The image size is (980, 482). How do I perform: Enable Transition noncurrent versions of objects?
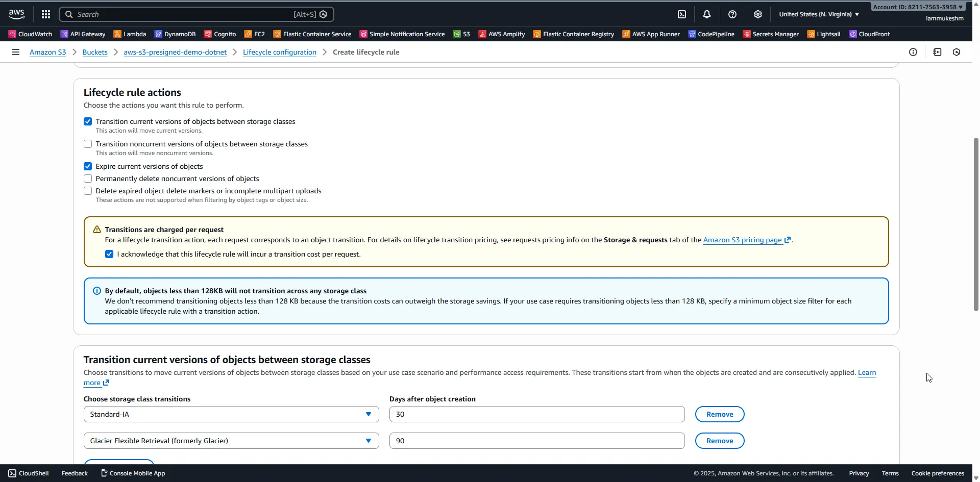(87, 144)
